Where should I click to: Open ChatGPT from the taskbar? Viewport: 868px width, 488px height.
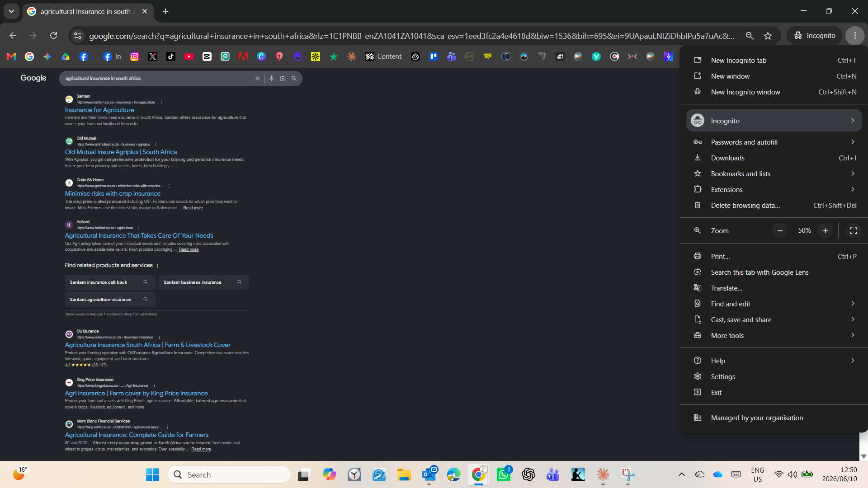click(x=528, y=474)
